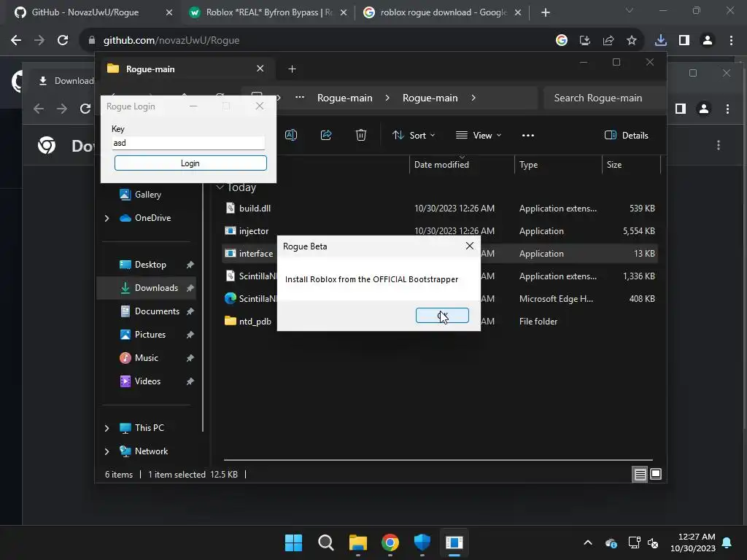Open File Explorer from the taskbar

tap(357, 542)
